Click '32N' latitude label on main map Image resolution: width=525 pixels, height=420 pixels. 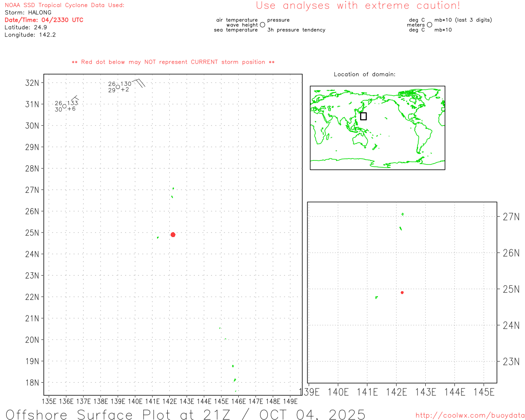click(32, 83)
